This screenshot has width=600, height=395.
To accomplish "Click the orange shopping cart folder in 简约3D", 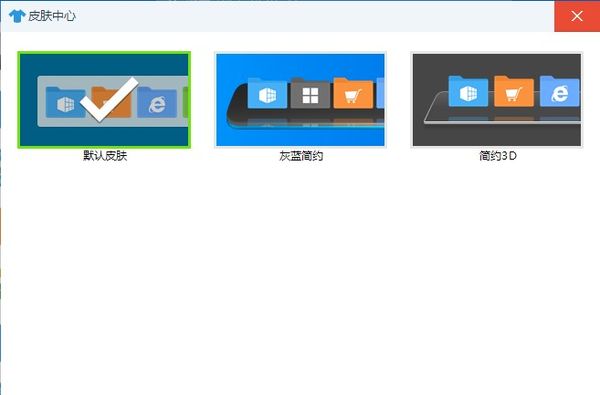I will (x=514, y=91).
